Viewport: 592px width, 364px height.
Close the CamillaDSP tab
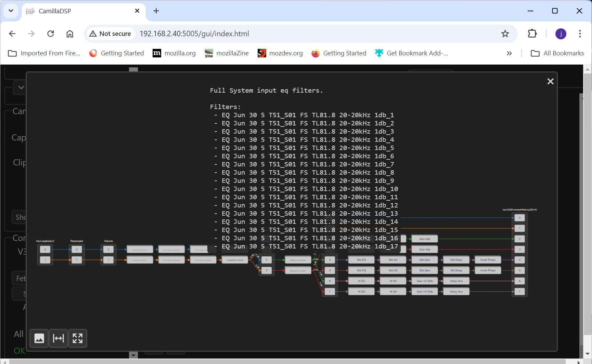point(137,11)
